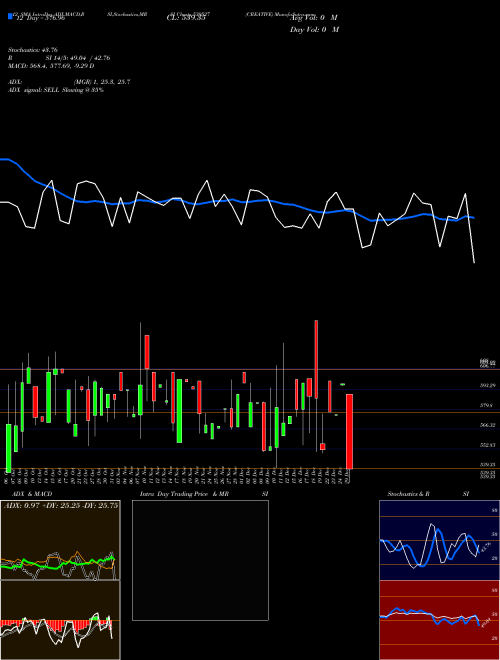Click 'Intra Day Trading Price & MR' title
Screen dimensions: 500x660
(x=186, y=494)
